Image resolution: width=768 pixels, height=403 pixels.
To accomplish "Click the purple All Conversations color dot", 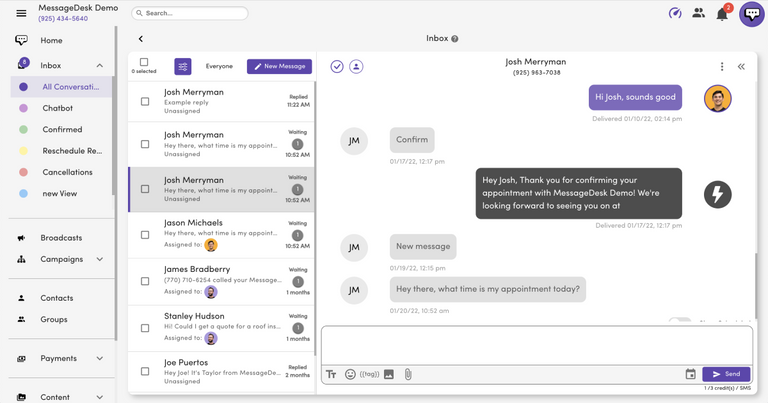I will click(x=23, y=87).
